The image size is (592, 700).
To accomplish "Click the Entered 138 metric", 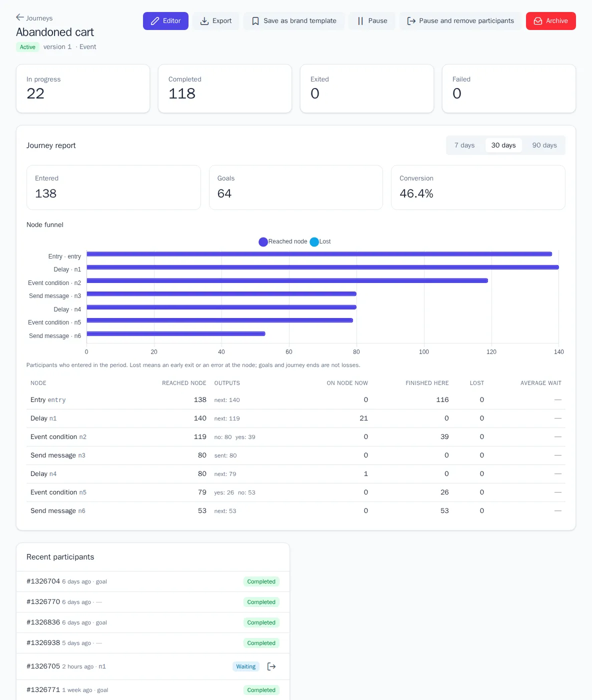I will pos(113,187).
